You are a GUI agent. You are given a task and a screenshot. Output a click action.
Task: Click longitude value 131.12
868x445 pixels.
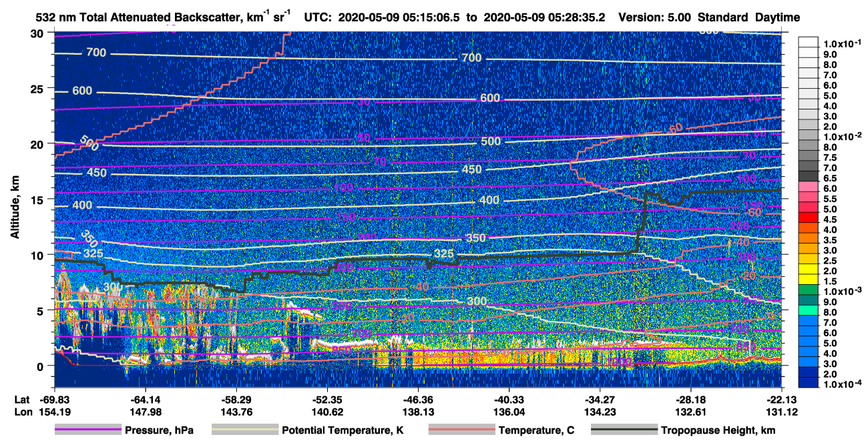(x=782, y=412)
